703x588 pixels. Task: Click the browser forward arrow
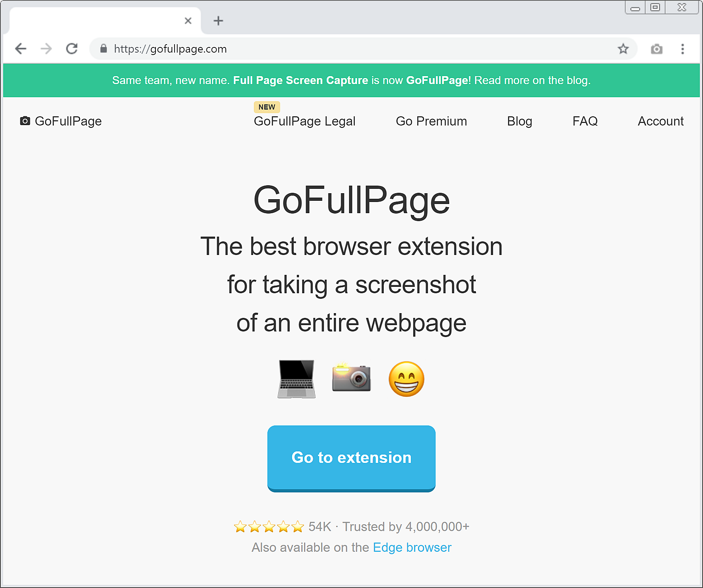46,49
